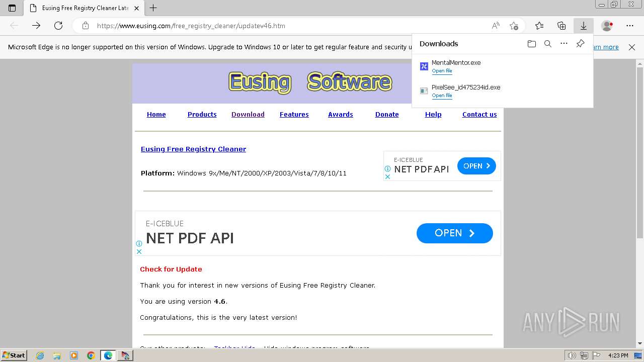644x362 pixels.
Task: Open Internet Explorer from taskbar
Action: click(x=40, y=355)
